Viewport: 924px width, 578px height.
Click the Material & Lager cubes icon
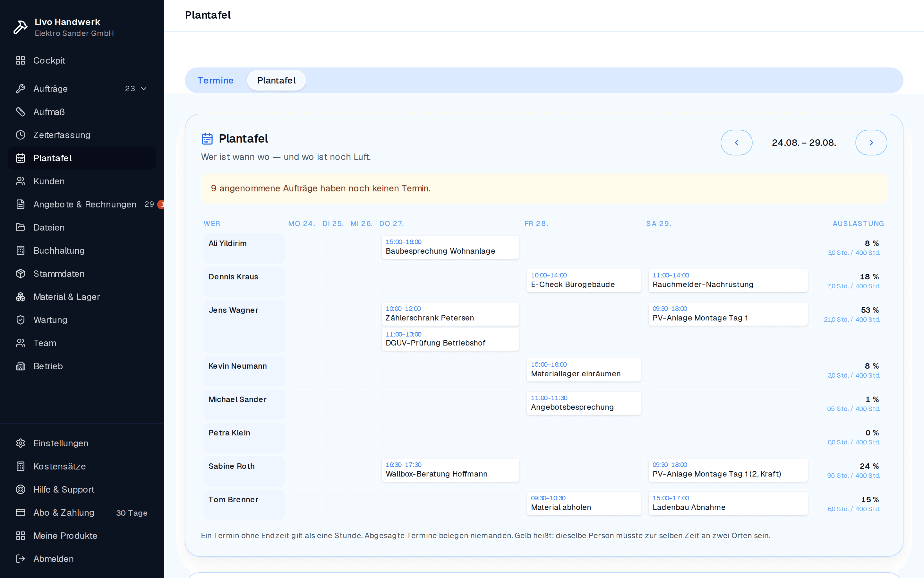(x=21, y=297)
